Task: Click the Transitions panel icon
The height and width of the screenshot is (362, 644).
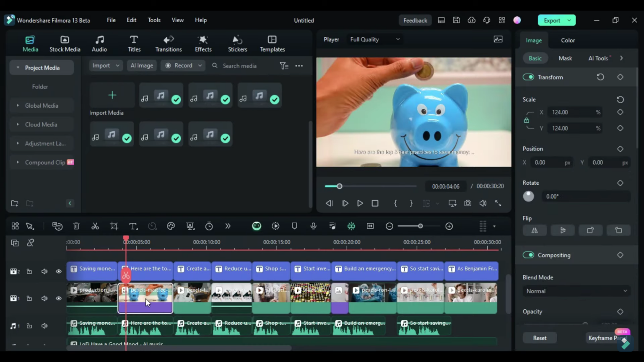Action: coord(168,43)
